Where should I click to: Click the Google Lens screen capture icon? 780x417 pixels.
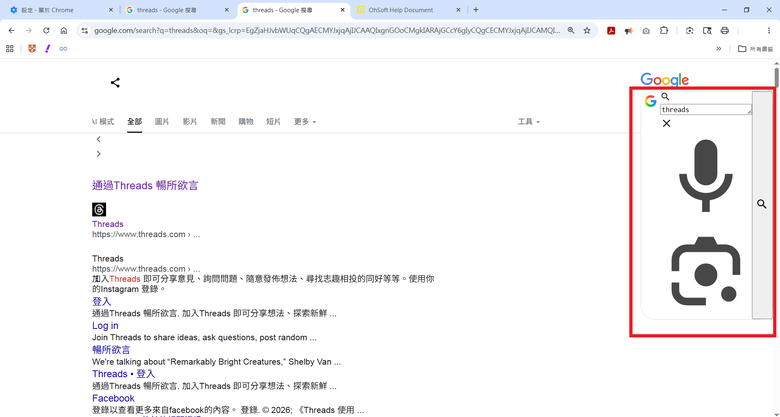(x=689, y=30)
